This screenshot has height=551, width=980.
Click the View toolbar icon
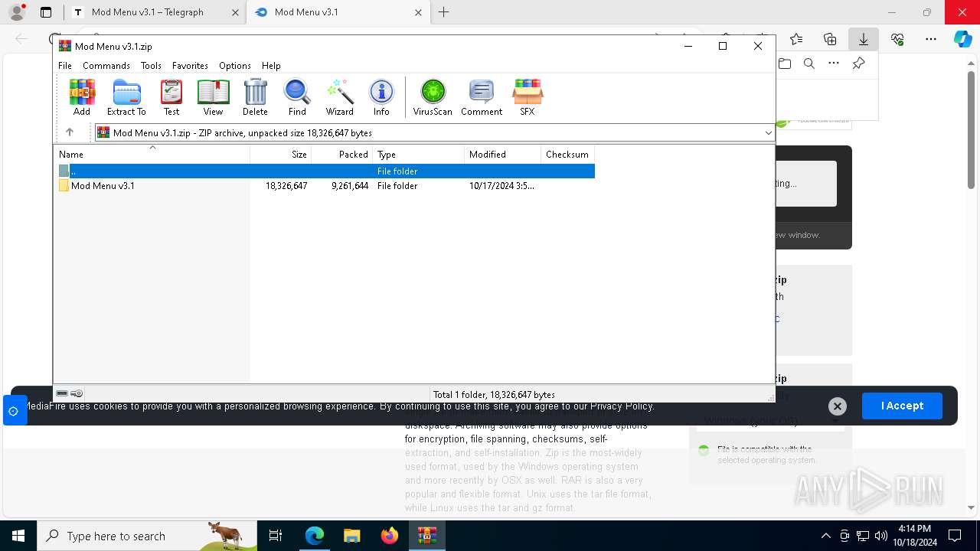(213, 97)
